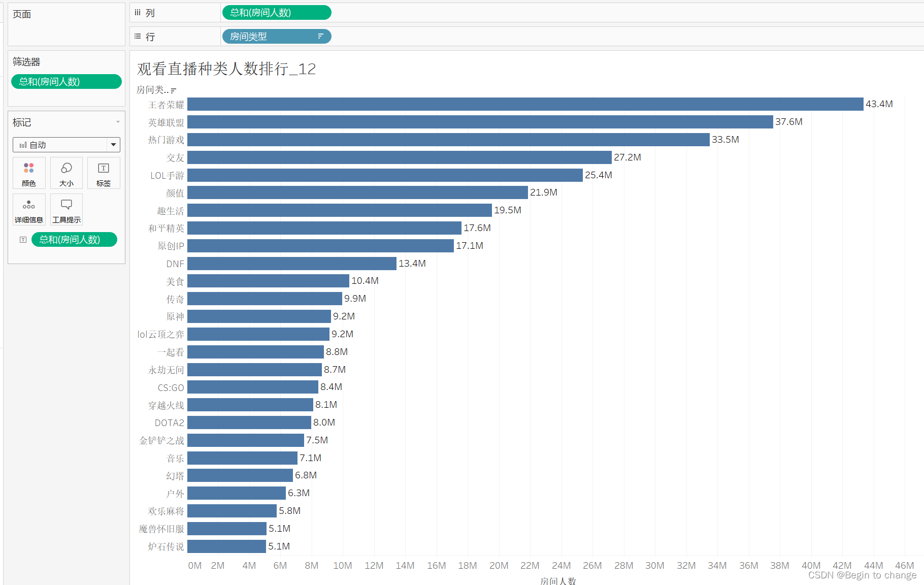The height and width of the screenshot is (585, 924).
Task: Click the 音乐 row label
Action: [175, 458]
